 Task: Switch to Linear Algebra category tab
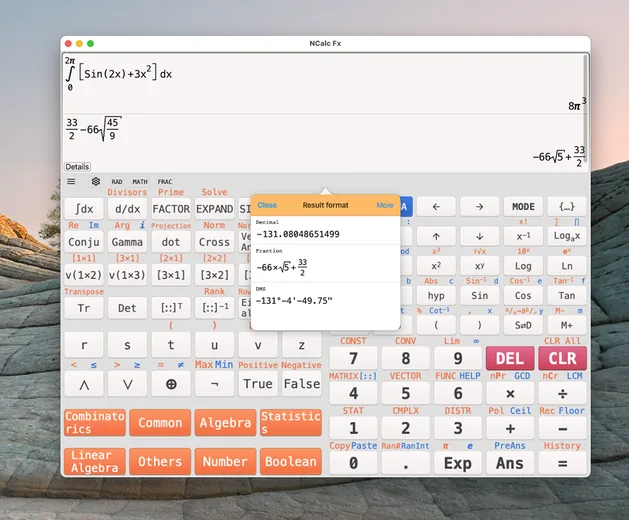(95, 461)
